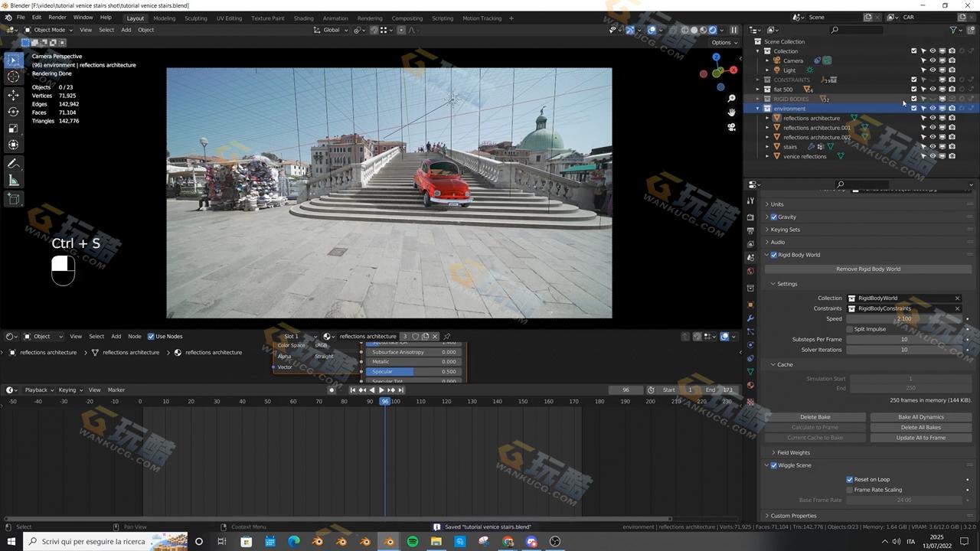Disable the Reset on Loop checkbox
Screen dimensions: 980x551
[850, 480]
